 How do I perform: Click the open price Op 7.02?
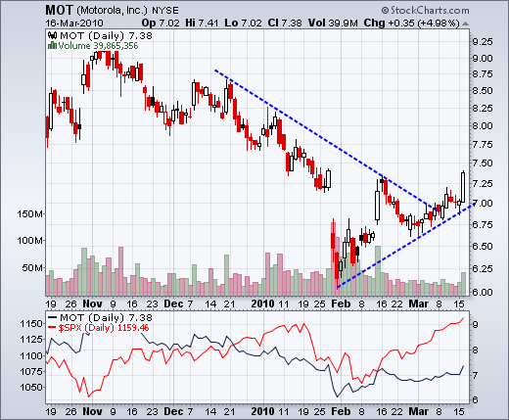161,23
